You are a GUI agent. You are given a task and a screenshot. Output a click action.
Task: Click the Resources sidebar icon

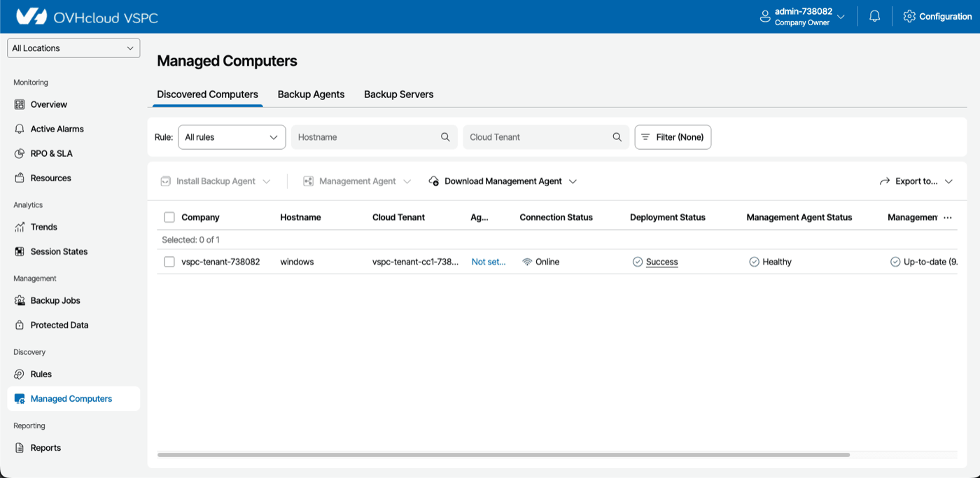coord(20,178)
